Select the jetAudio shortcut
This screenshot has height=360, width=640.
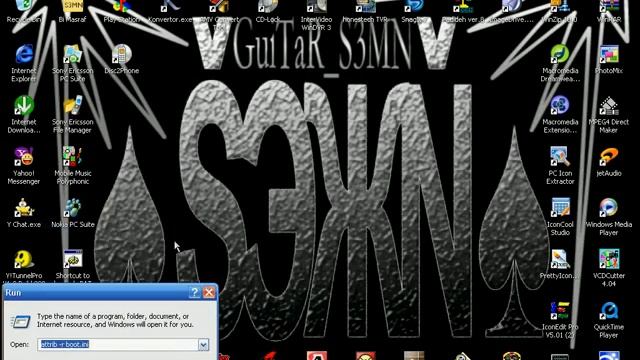(609, 162)
